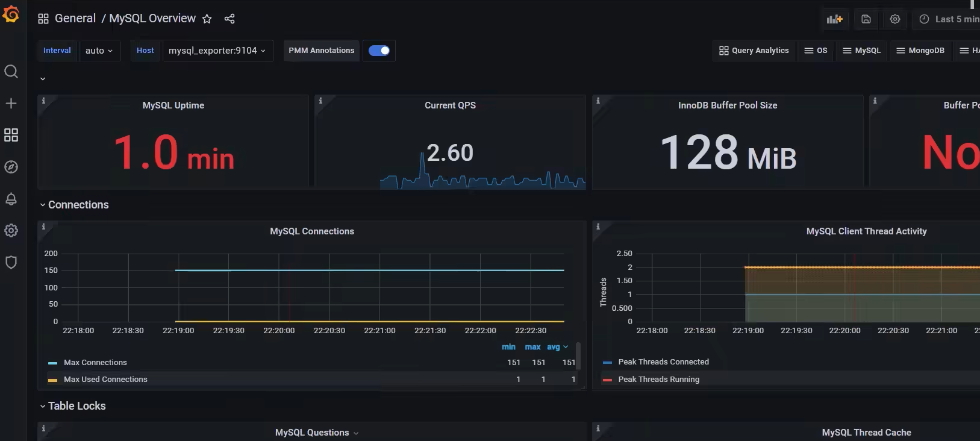The width and height of the screenshot is (980, 441).
Task: Toggle Max Connections series in legend
Action: [x=95, y=363]
